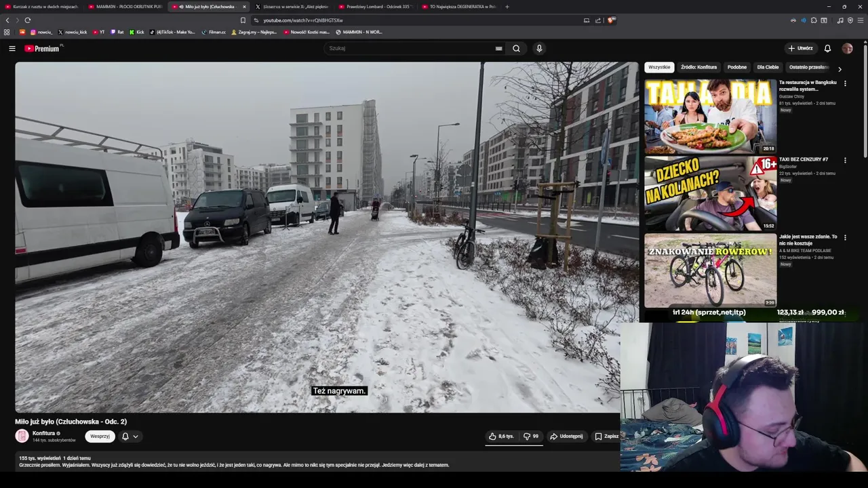This screenshot has height=488, width=868.
Task: Open the browser main menu icon
Action: 861,20
